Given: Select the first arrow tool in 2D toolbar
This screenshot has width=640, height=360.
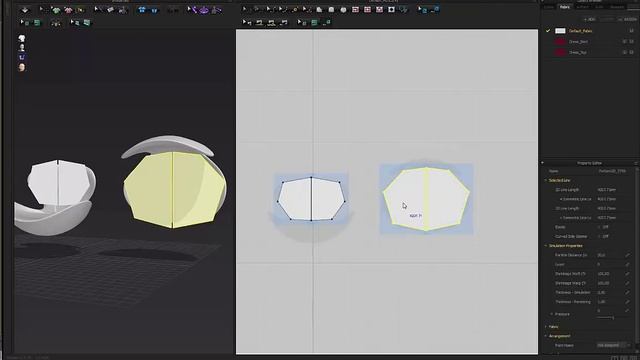Looking at the screenshot, I should 245,9.
